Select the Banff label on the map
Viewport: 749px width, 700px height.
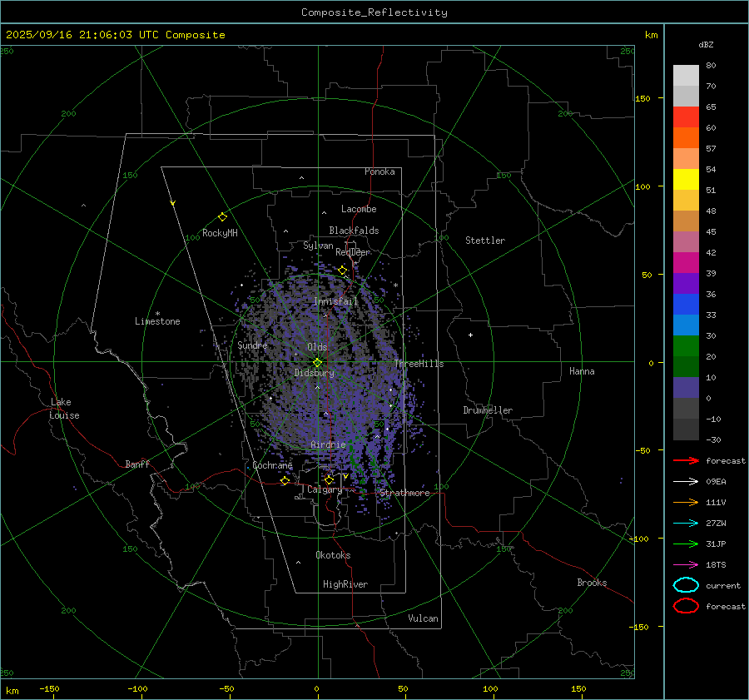137,464
